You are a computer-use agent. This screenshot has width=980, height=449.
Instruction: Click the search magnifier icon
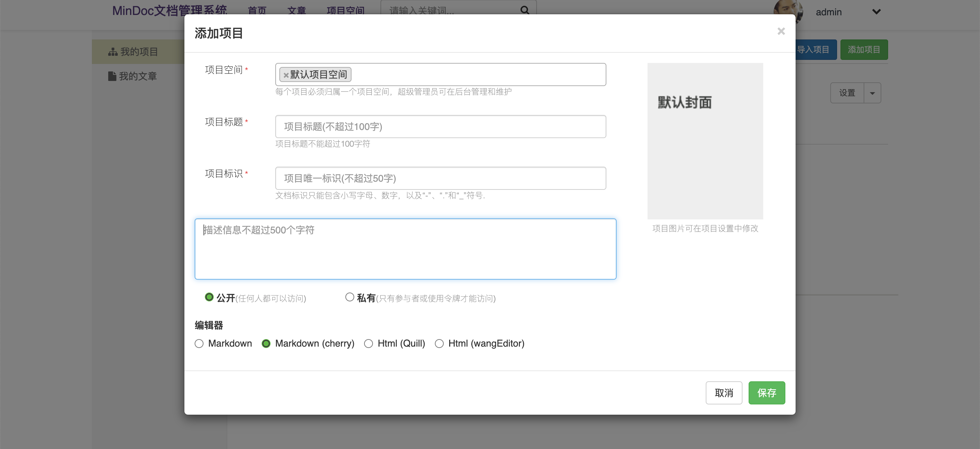pyautogui.click(x=525, y=10)
